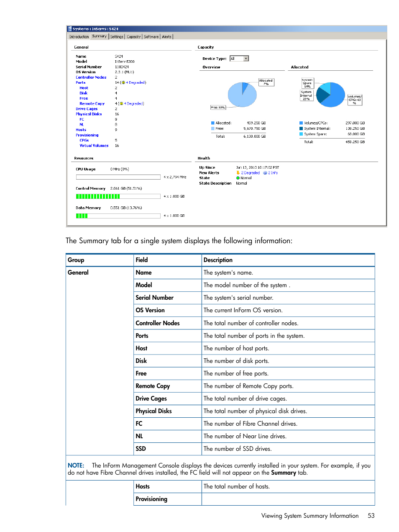Open the 2 Info new alerts link
Image resolution: width=399 pixels, height=532 pixels.
point(273,173)
